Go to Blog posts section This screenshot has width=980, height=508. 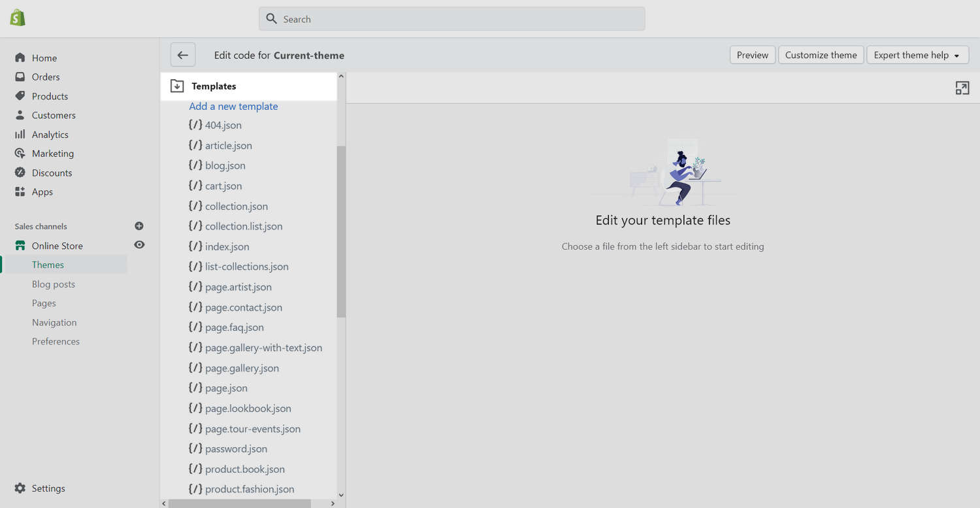(54, 284)
